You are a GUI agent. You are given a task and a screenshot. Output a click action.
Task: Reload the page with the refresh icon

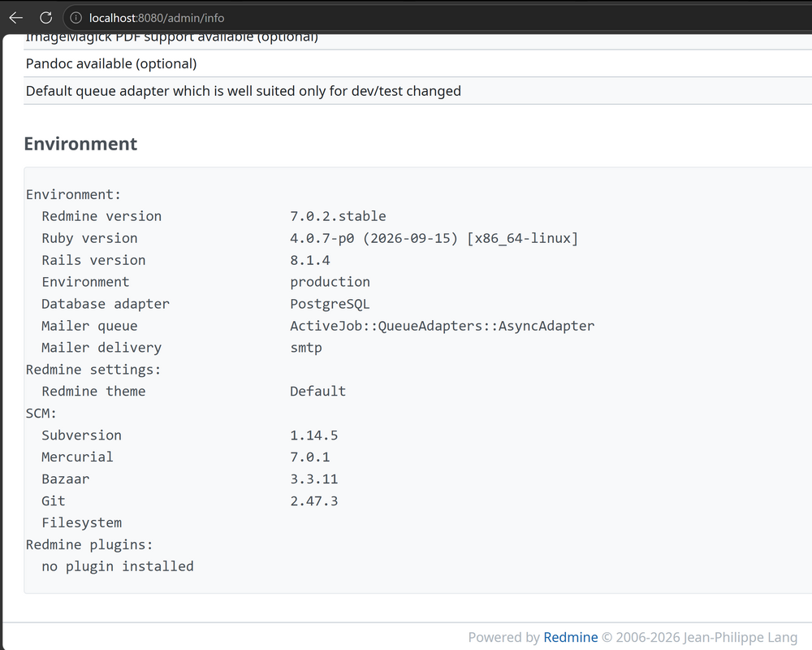click(46, 18)
